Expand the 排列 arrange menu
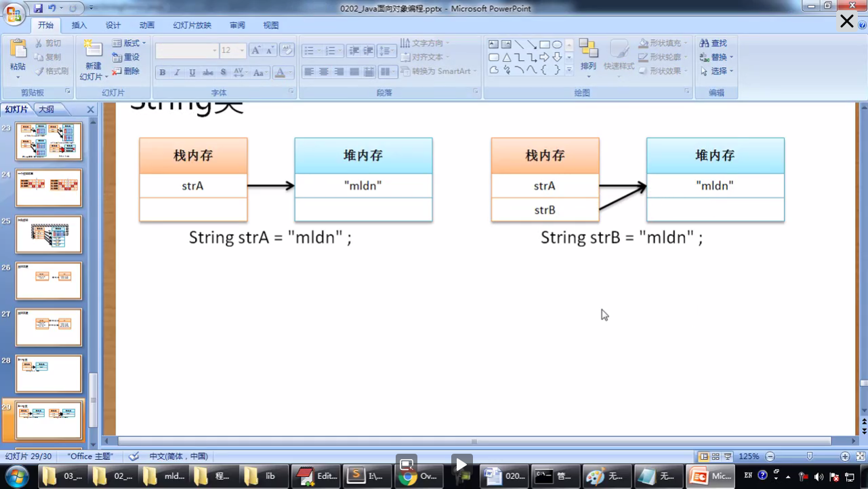 (588, 58)
